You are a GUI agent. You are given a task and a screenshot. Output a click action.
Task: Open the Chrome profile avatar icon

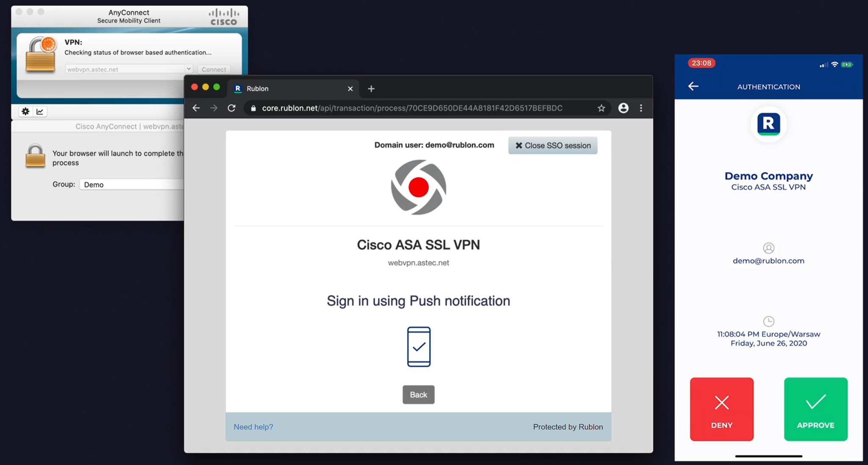coord(623,108)
